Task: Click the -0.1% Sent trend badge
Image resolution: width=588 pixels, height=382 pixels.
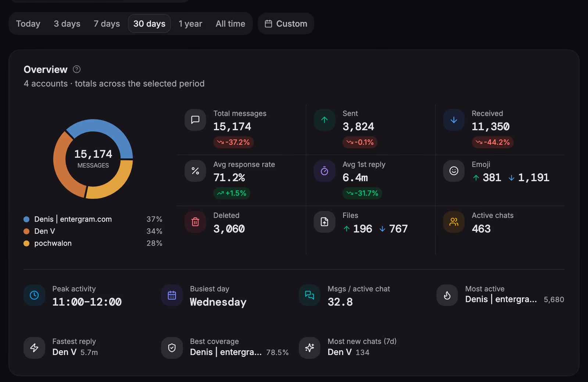Action: click(360, 142)
